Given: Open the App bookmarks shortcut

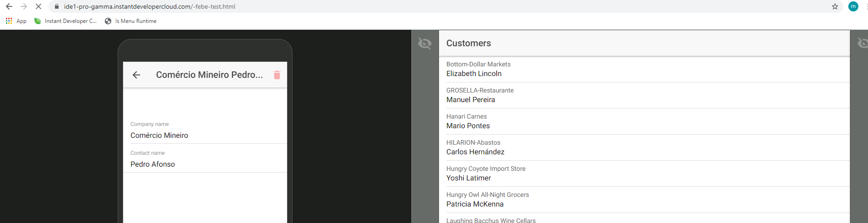Looking at the screenshot, I should click(x=16, y=21).
